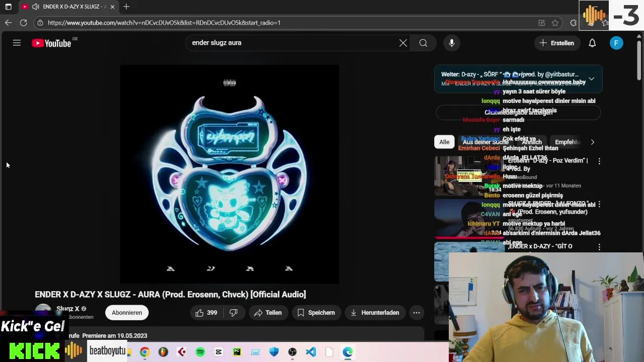The height and width of the screenshot is (362, 644).
Task: Go to YouTube home via the logo
Action: 51,43
